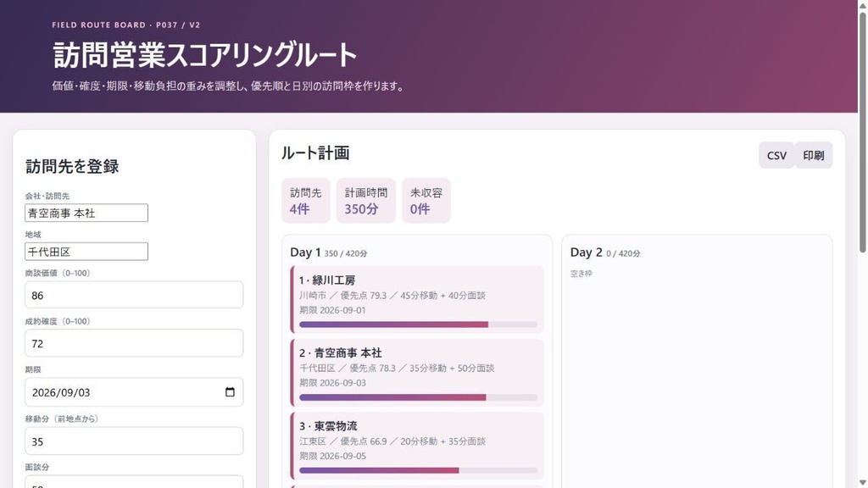Click the scrollbar up arrow

click(862, 5)
